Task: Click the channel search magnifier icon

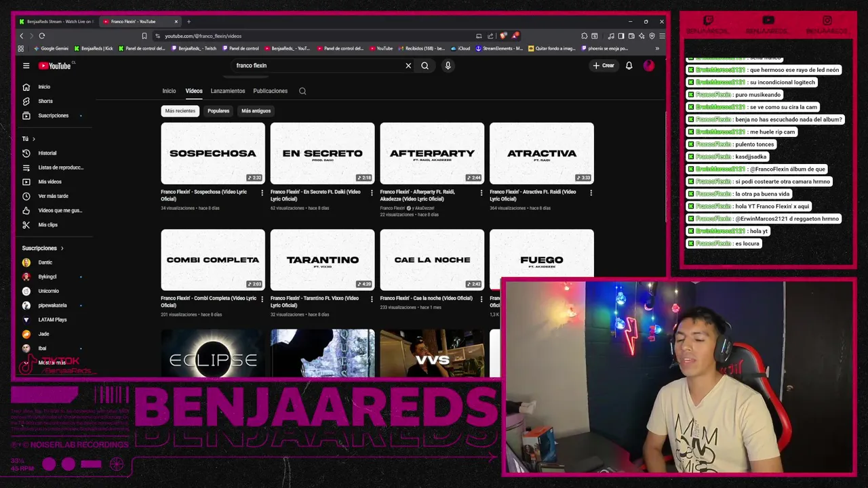Action: click(302, 91)
